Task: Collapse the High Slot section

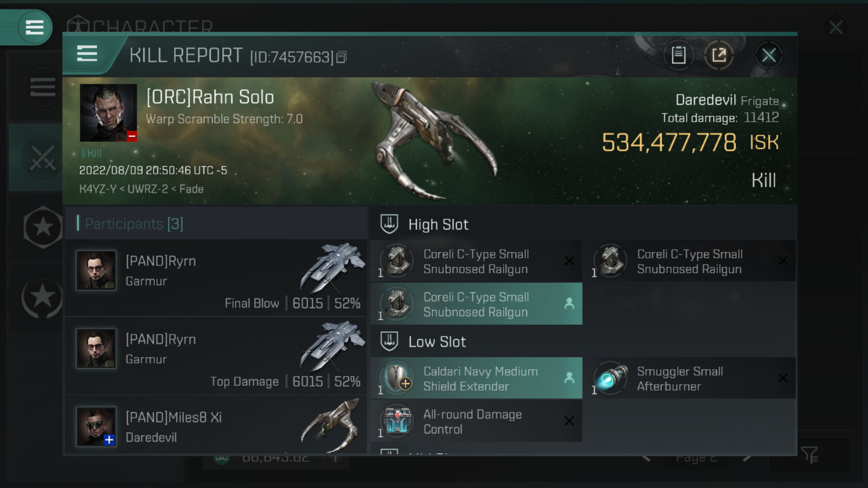Action: [438, 225]
